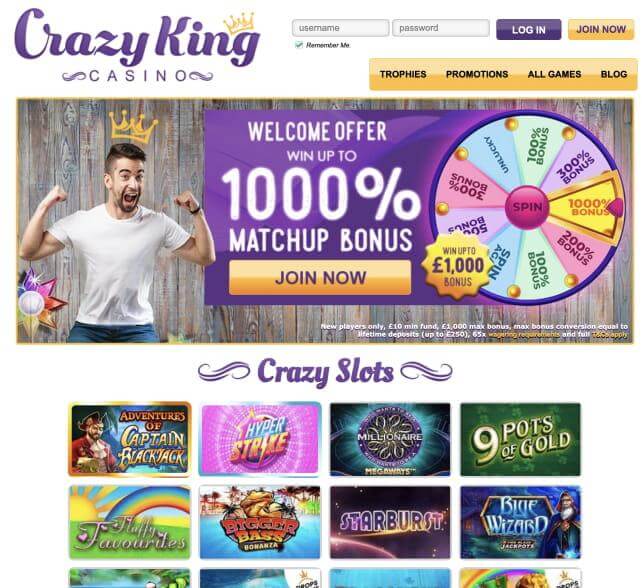Image resolution: width=642 pixels, height=588 pixels.
Task: Click the pink SPIN wheel button
Action: pos(527,207)
